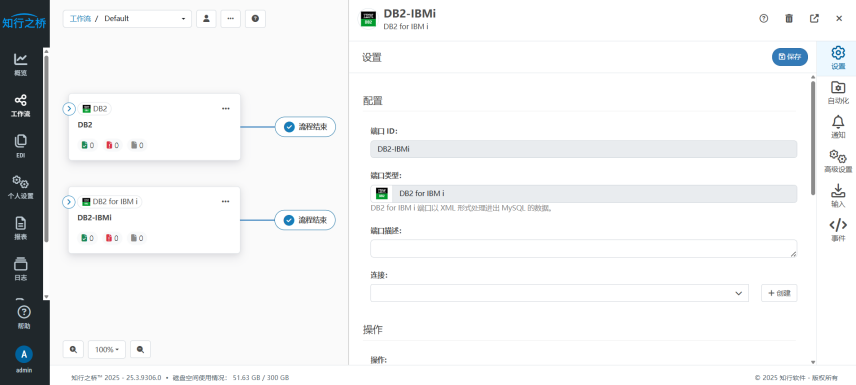Click the 配置 section heading

click(373, 101)
